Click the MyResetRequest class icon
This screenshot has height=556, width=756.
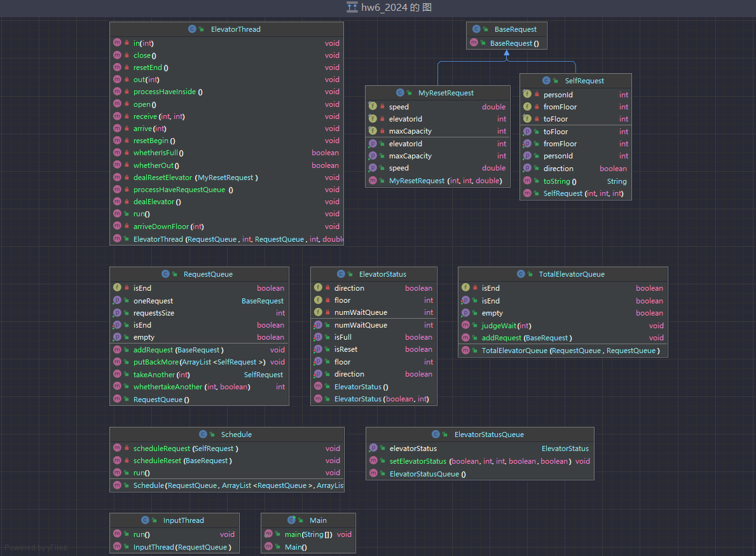(x=400, y=93)
